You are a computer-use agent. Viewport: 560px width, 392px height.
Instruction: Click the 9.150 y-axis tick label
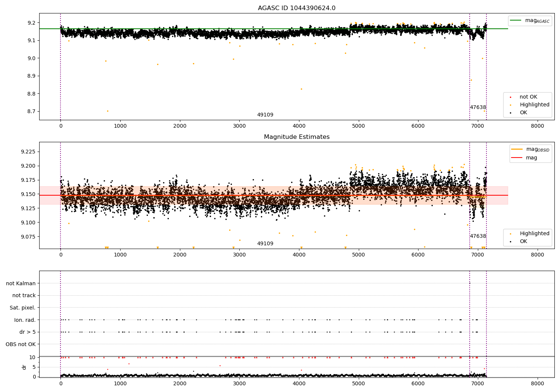click(x=28, y=195)
